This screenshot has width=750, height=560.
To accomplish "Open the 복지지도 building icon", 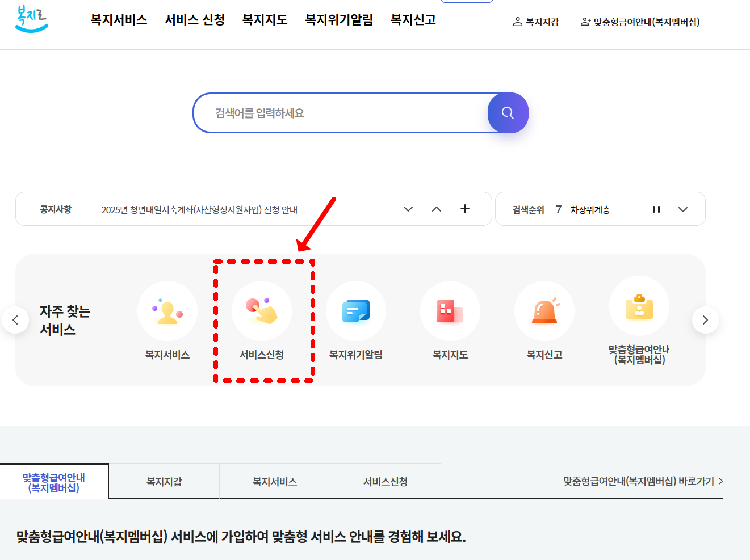I will coord(450,311).
